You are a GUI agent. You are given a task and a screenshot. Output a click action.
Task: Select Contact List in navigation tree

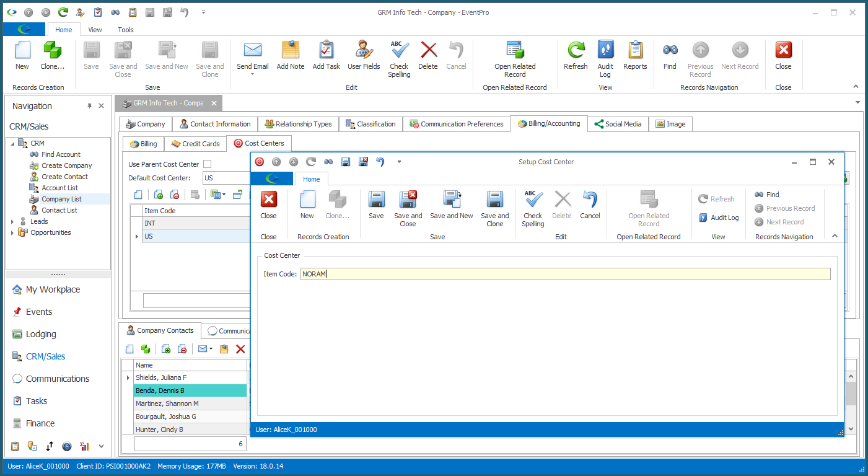pos(59,210)
